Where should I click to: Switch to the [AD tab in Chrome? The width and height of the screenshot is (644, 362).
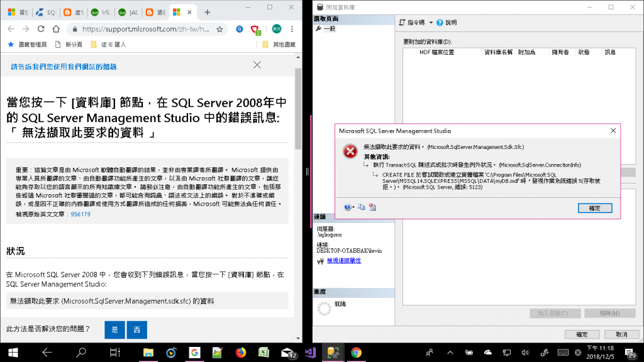(x=128, y=13)
